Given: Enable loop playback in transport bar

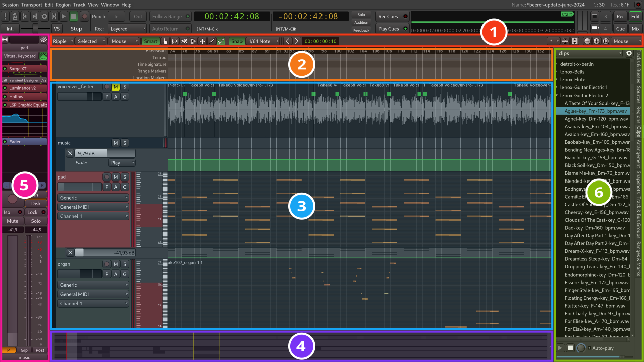Looking at the screenshot, I should pyautogui.click(x=44, y=16).
